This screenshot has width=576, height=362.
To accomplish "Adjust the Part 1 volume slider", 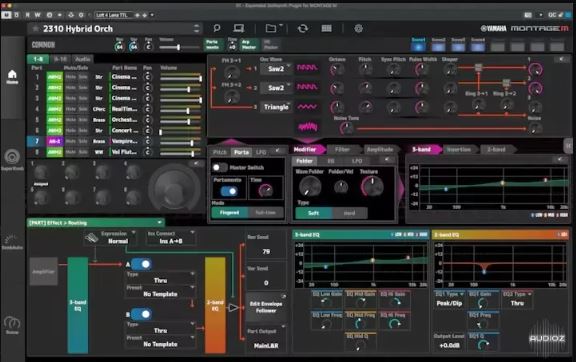I will (x=180, y=78).
